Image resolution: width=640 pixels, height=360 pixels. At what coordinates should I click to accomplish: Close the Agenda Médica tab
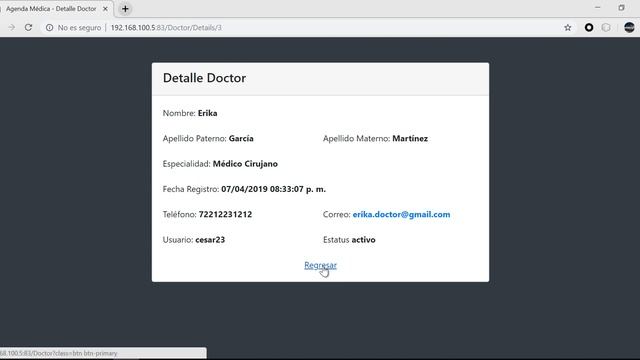(x=105, y=9)
